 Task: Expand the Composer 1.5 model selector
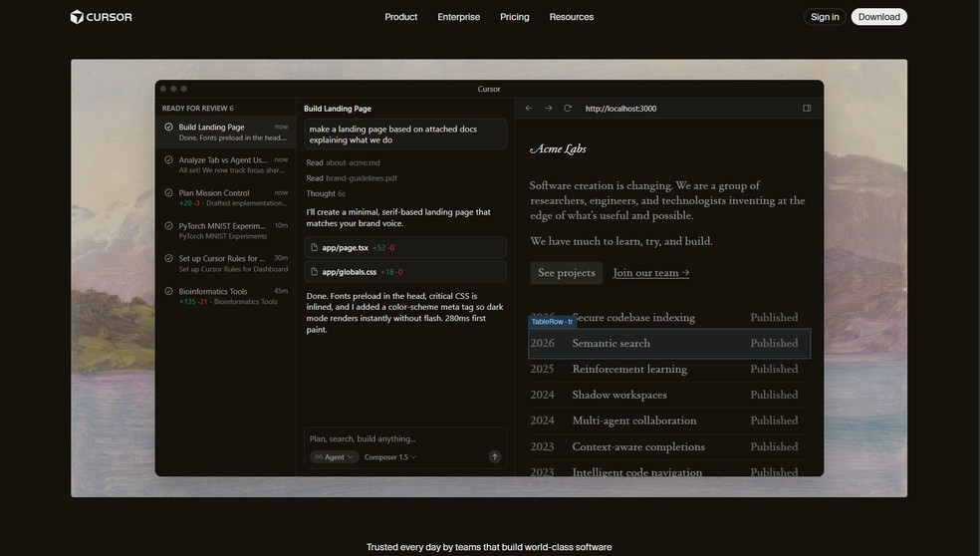point(389,457)
